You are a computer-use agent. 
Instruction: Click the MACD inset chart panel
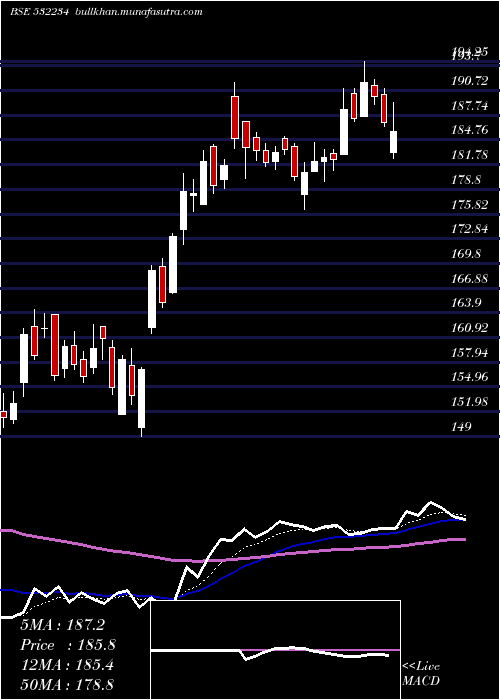[x=275, y=650]
